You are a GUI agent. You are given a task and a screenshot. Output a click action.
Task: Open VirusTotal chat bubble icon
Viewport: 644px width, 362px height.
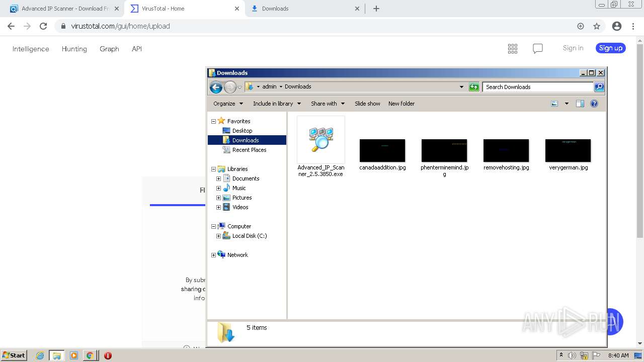coord(538,49)
